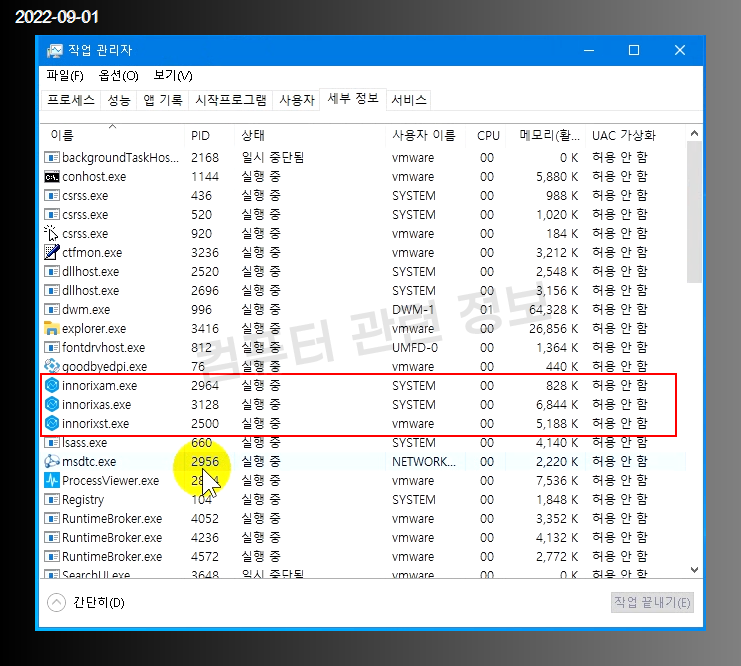The image size is (741, 666).
Task: Sort by the CPU column header
Action: [488, 136]
